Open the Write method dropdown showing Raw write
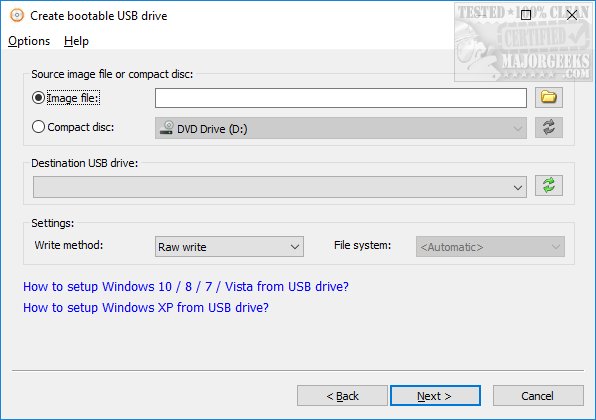The width and height of the screenshot is (596, 420). pos(229,247)
